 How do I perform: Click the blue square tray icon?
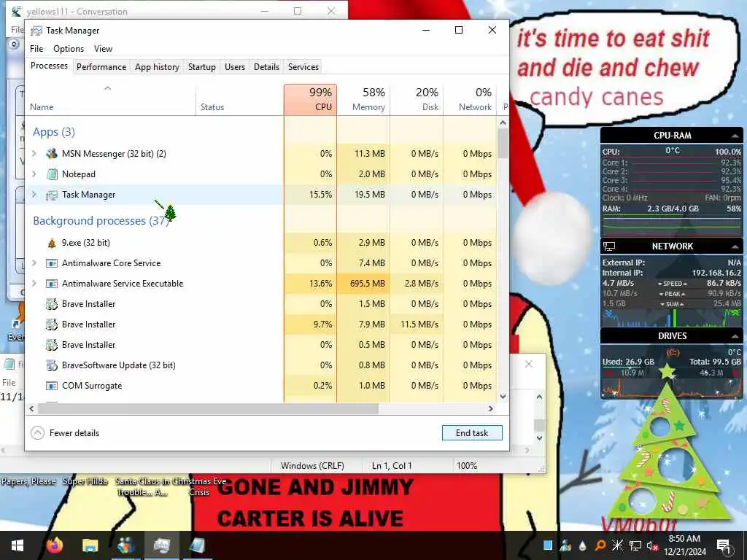[549, 545]
